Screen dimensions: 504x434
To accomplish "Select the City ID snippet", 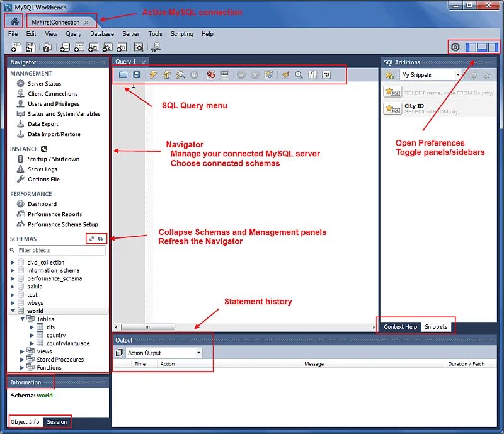I will click(x=438, y=109).
